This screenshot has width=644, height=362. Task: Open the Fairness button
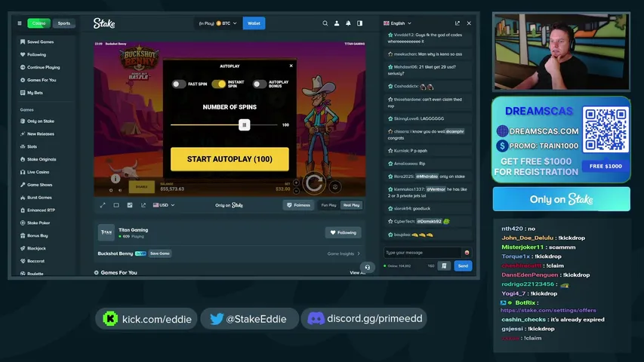tap(298, 205)
